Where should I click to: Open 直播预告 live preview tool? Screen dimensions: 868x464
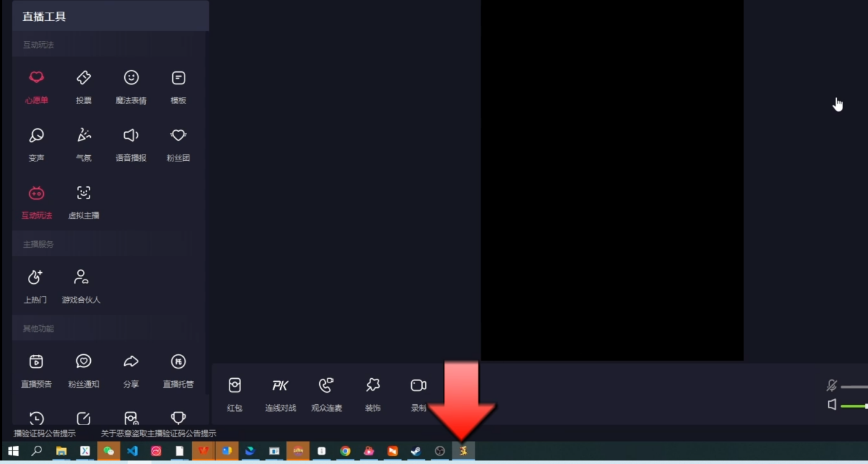tap(37, 370)
